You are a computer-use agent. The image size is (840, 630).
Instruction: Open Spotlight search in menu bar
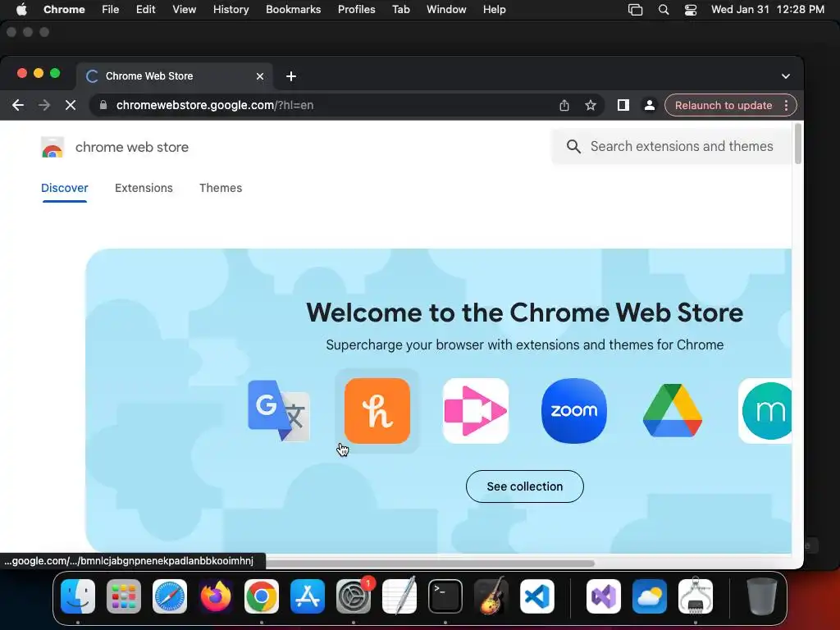point(663,10)
